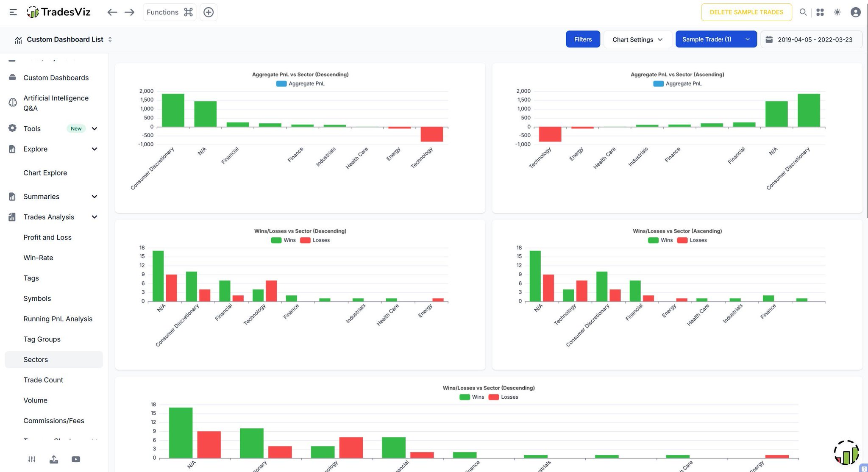Open the YouTube video icon in sidebar
The image size is (868, 472).
coord(76,459)
